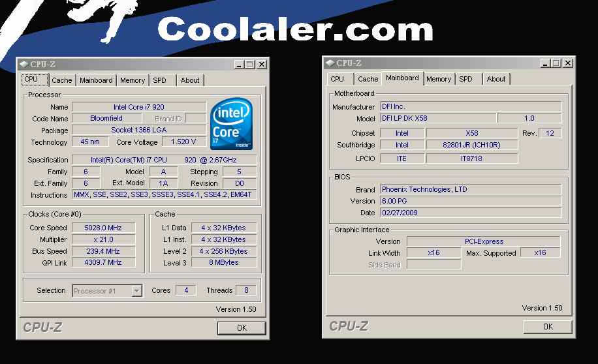
Task: Select the QPI Link value '4309.7 MHz'
Action: coord(103,263)
